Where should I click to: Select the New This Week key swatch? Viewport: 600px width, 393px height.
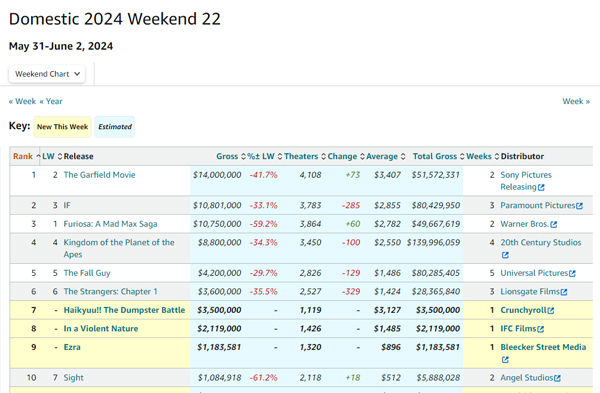pos(62,127)
